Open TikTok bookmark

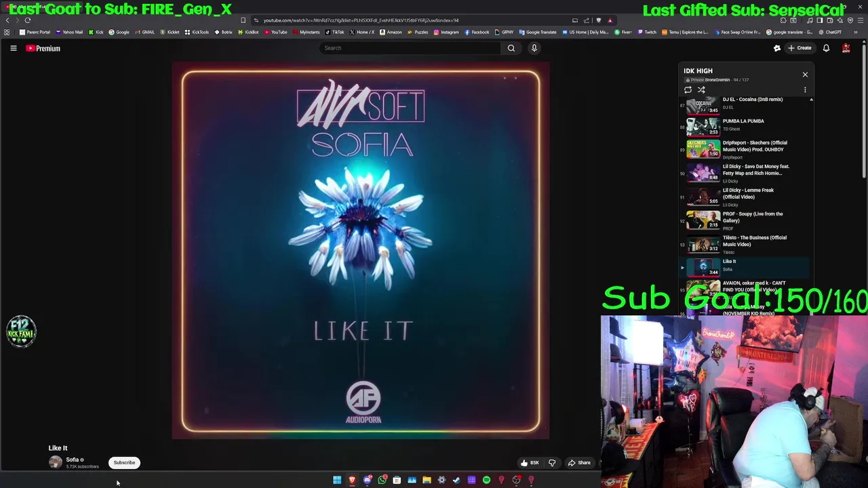(335, 32)
